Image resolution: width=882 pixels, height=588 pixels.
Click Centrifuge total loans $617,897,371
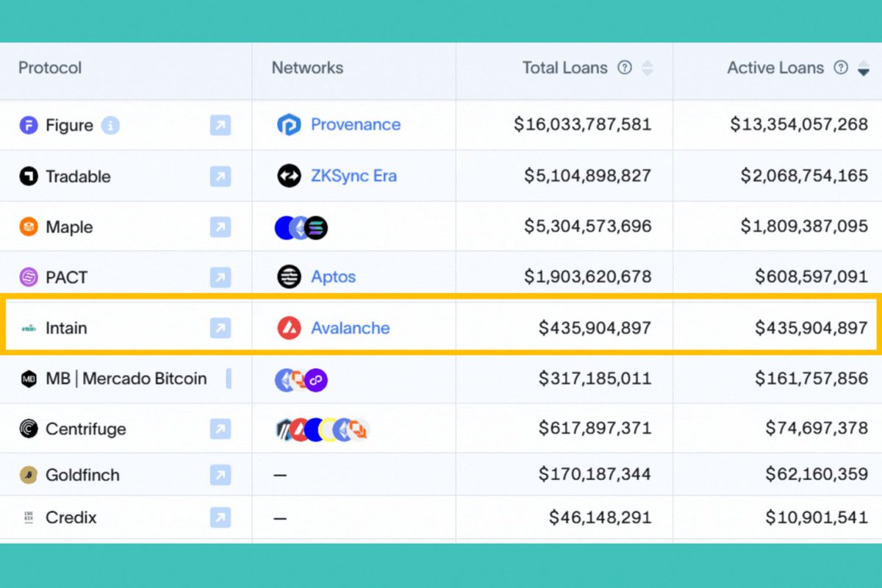pyautogui.click(x=595, y=429)
